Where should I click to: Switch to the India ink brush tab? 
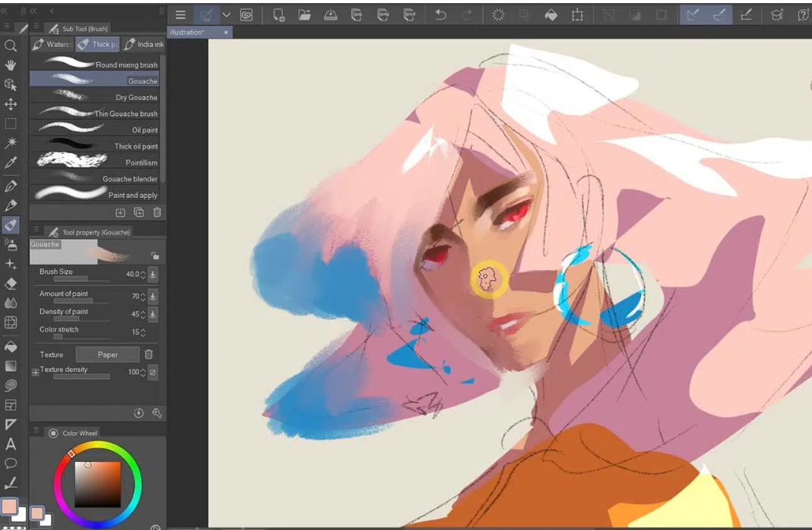tap(144, 45)
